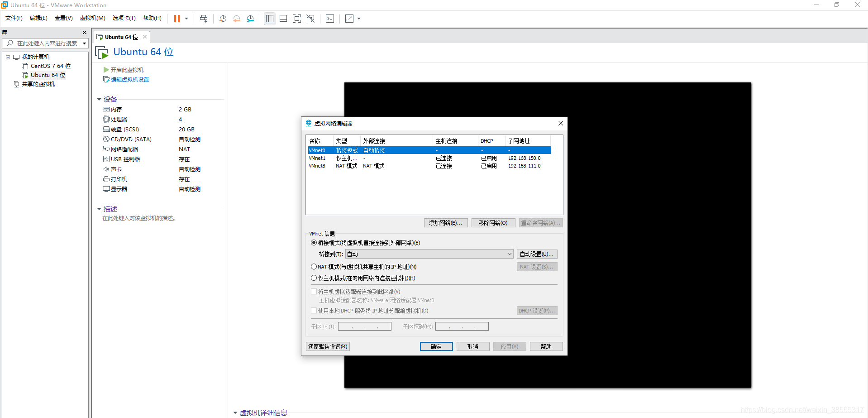This screenshot has width=868, height=418.
Task: Open the library search dropdown arrow
Action: point(84,43)
